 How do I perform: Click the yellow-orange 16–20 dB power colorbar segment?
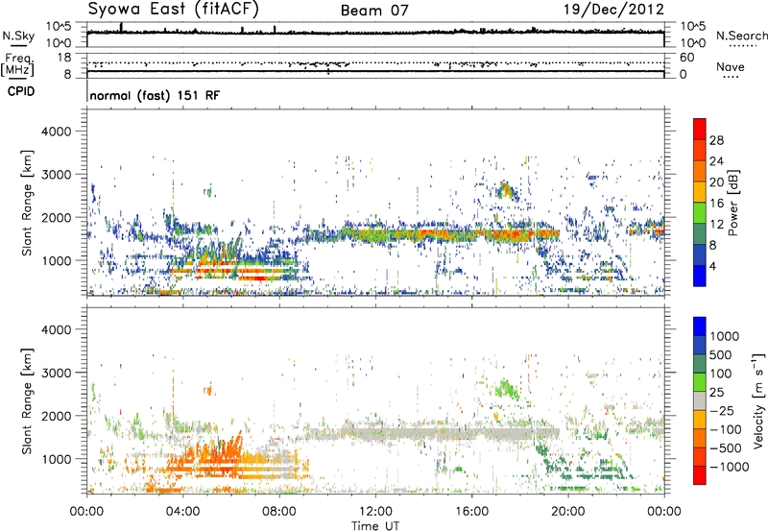(x=700, y=192)
